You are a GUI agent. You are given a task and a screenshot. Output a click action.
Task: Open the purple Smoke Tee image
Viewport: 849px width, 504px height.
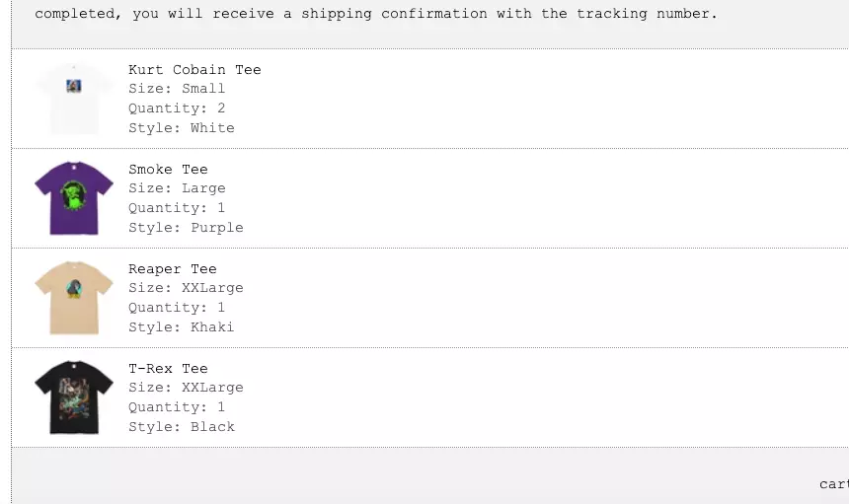point(74,198)
